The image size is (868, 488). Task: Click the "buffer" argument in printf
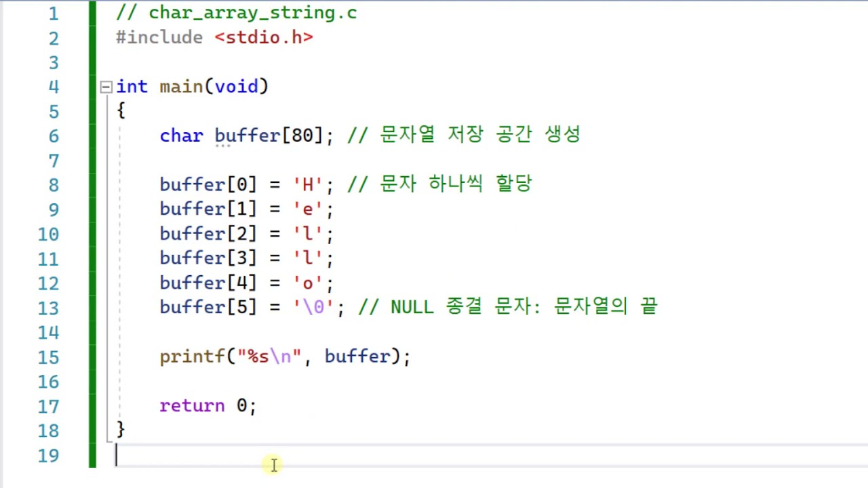[357, 357]
